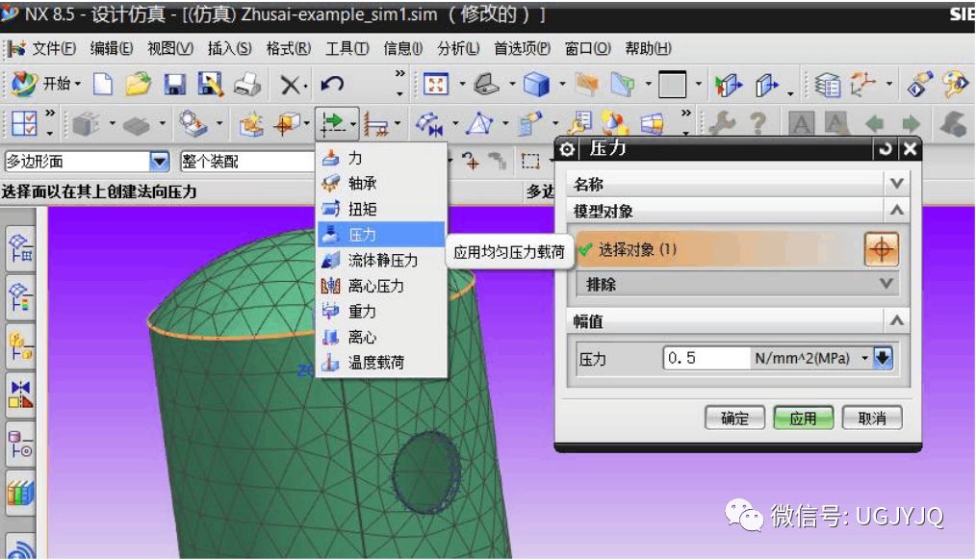Viewport: 976px width, 560px height.
Task: Expand the 名称 section
Action: pyautogui.click(x=896, y=184)
